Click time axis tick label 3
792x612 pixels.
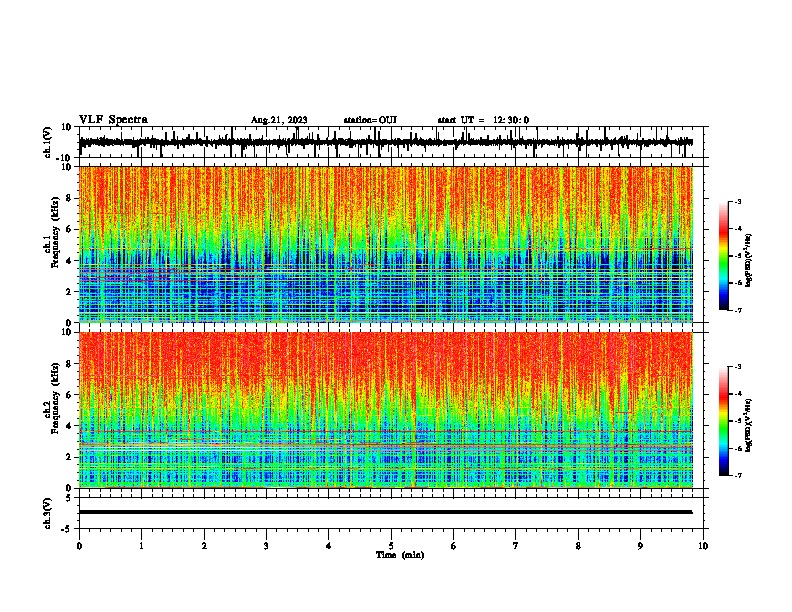(x=266, y=546)
